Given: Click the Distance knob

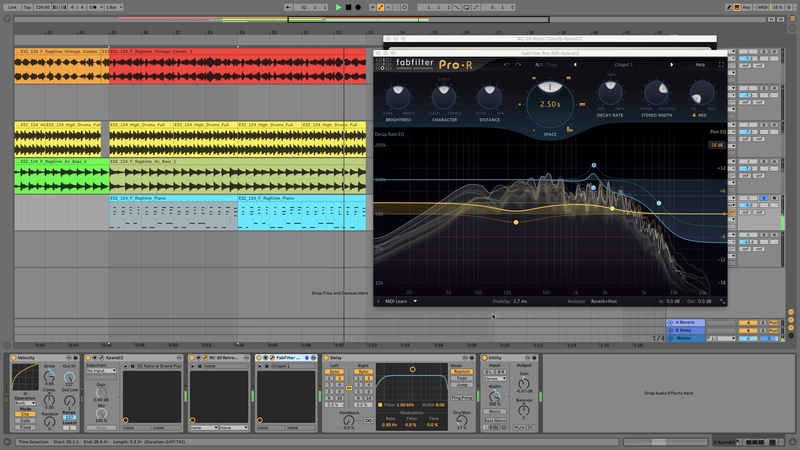Looking at the screenshot, I should click(489, 97).
